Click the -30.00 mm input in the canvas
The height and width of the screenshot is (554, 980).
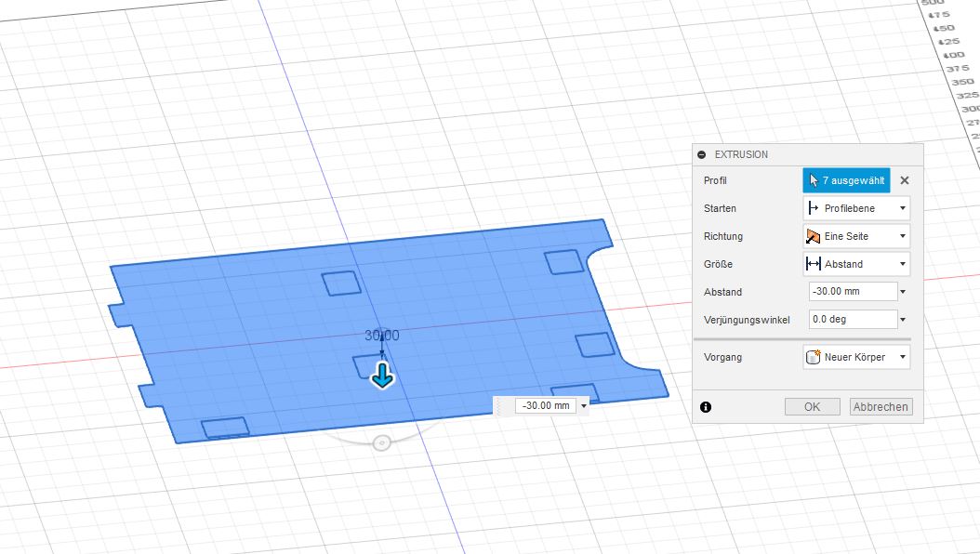(546, 405)
